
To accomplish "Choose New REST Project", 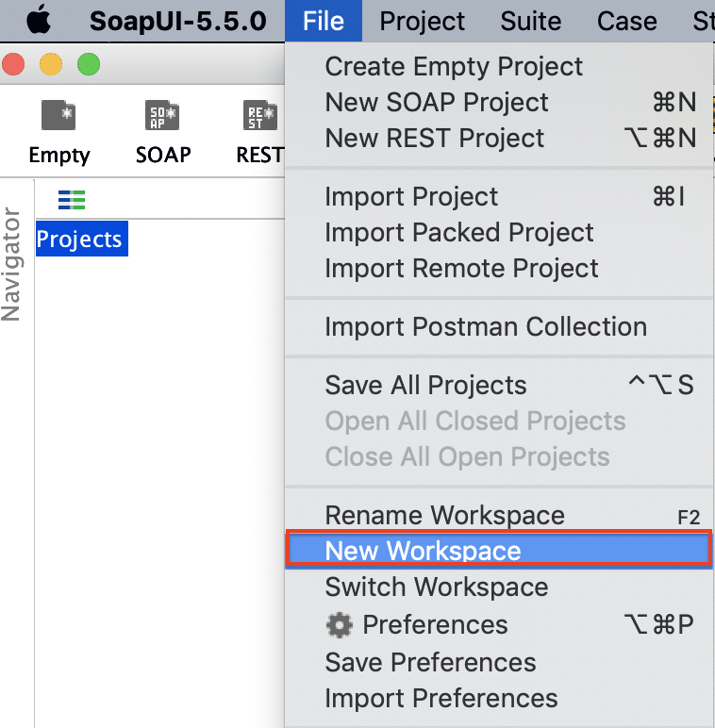I will coord(499,138).
